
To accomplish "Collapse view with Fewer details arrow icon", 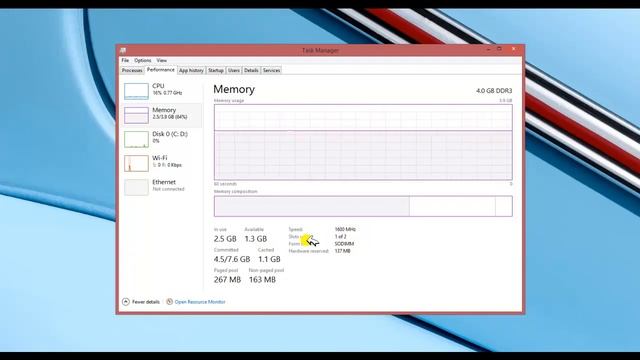I will pos(126,302).
